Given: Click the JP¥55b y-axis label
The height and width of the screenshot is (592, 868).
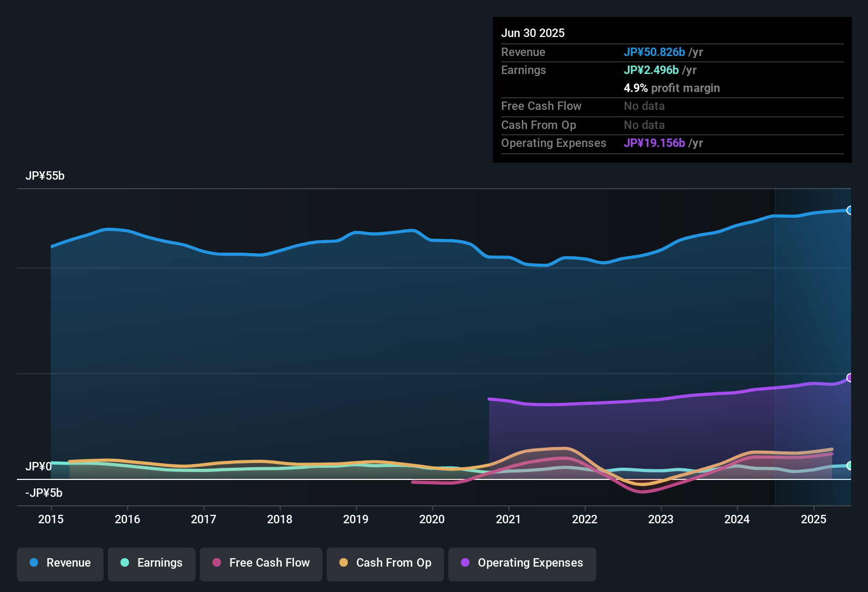Looking at the screenshot, I should click(x=45, y=176).
